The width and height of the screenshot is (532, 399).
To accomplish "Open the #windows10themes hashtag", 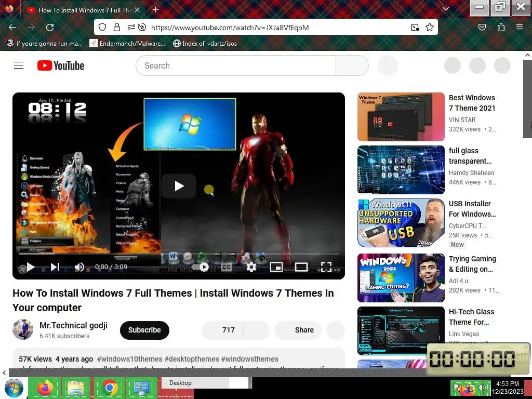I will tap(129, 359).
